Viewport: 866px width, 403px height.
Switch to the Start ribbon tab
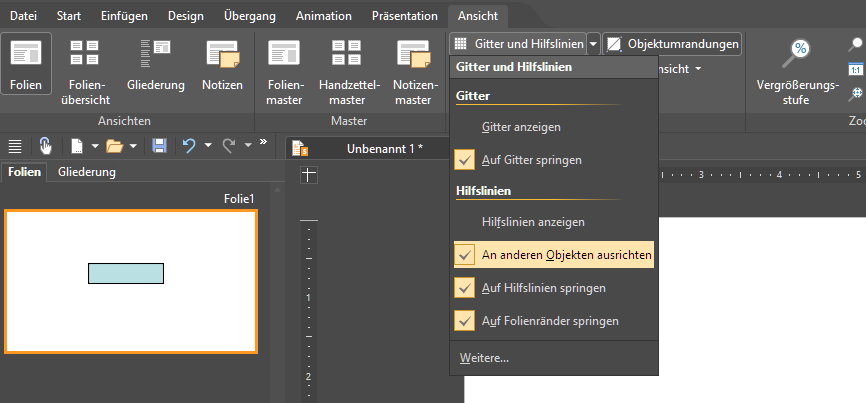coord(69,16)
